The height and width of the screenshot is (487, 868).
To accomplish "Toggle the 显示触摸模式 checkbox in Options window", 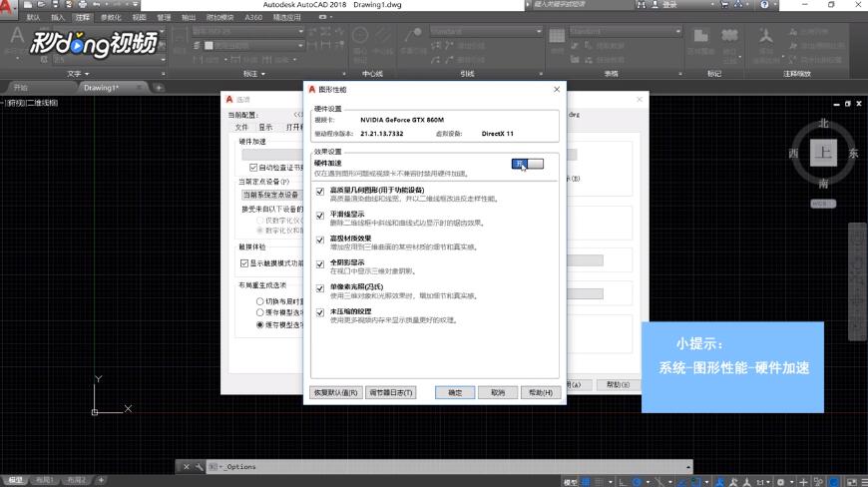I will 244,263.
